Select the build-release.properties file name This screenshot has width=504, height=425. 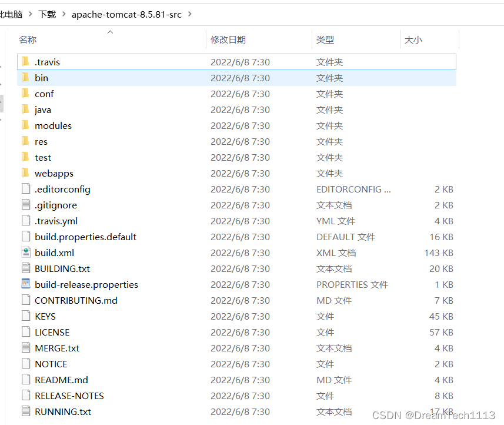click(x=86, y=285)
